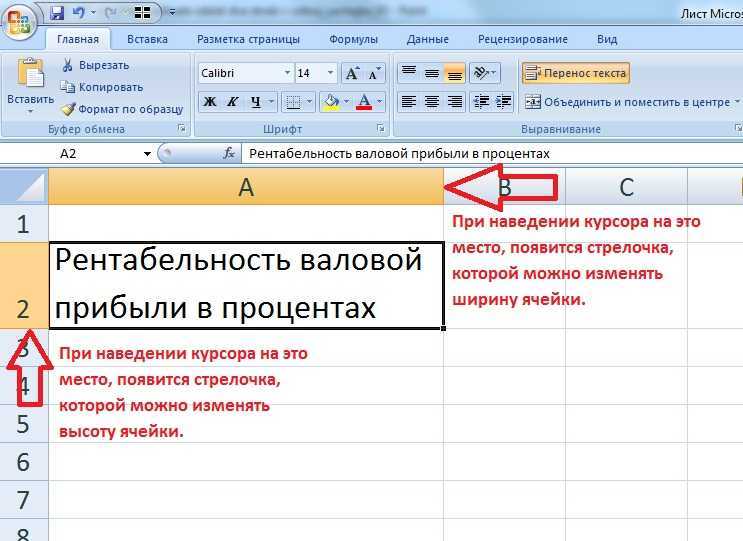Apply yellow fill color bucket

click(331, 102)
